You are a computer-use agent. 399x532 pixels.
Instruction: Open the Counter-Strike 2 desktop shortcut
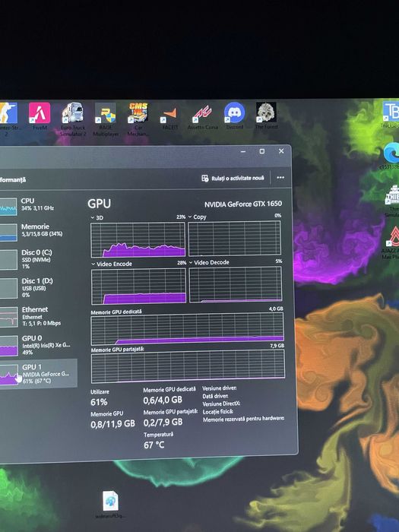[8, 117]
